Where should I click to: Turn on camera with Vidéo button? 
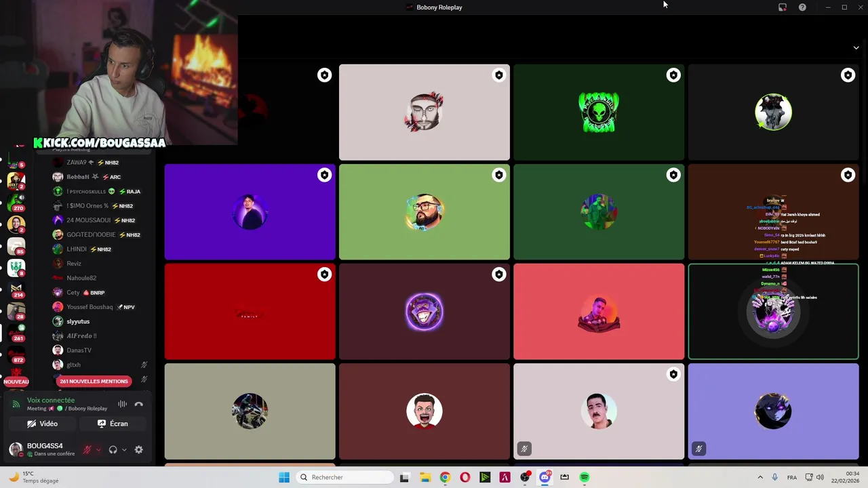click(42, 424)
